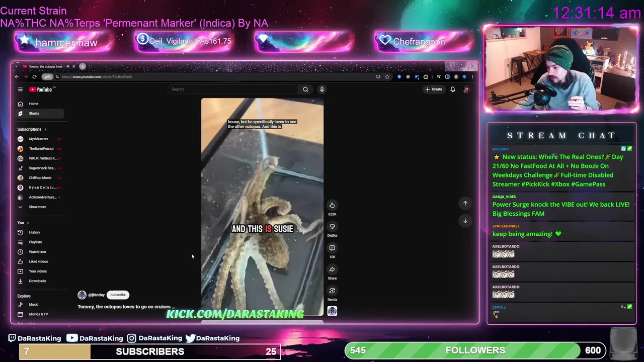644x362 pixels.
Task: Open a new browser tab
Action: point(83,66)
